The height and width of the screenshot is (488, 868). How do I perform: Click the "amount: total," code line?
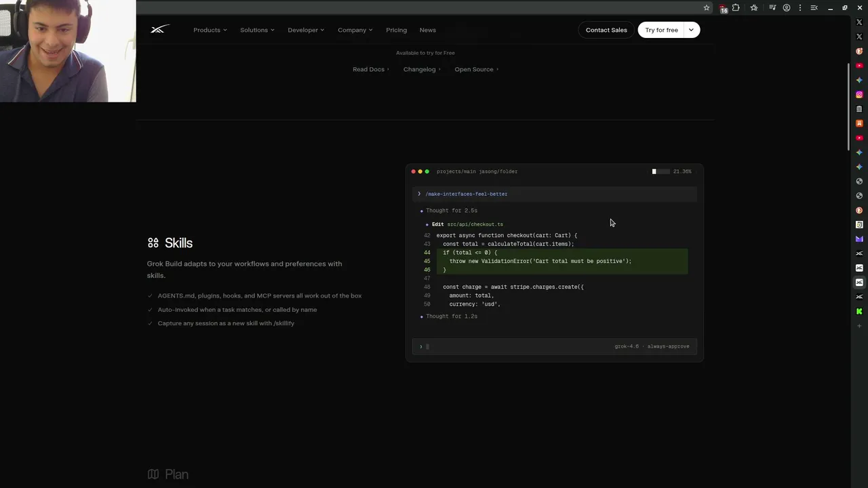pos(471,296)
